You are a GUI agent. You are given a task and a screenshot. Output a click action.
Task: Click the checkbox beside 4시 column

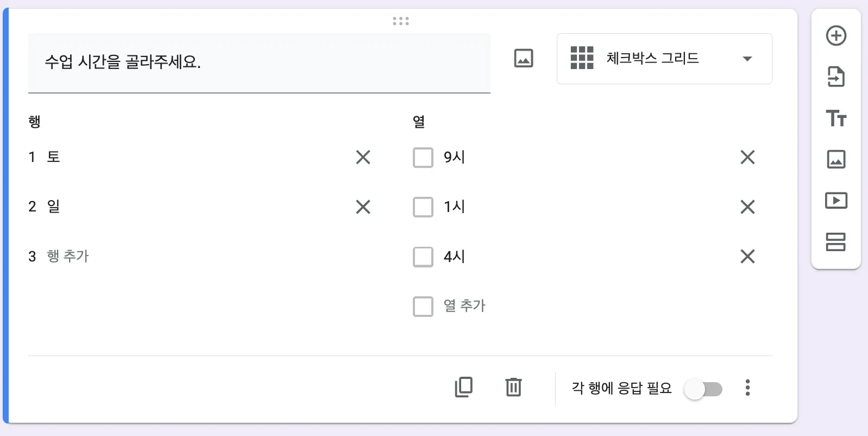click(x=423, y=257)
